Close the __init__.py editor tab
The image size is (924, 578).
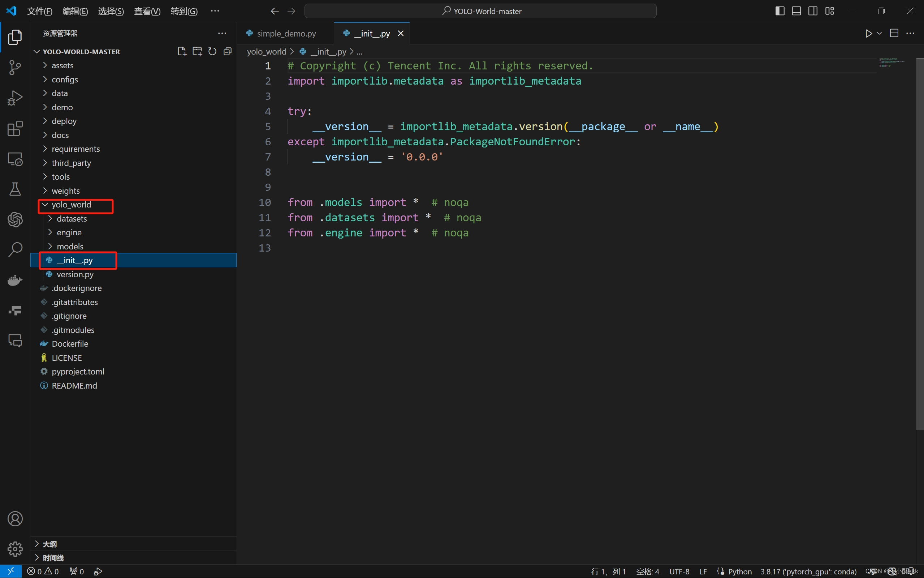pyautogui.click(x=401, y=34)
